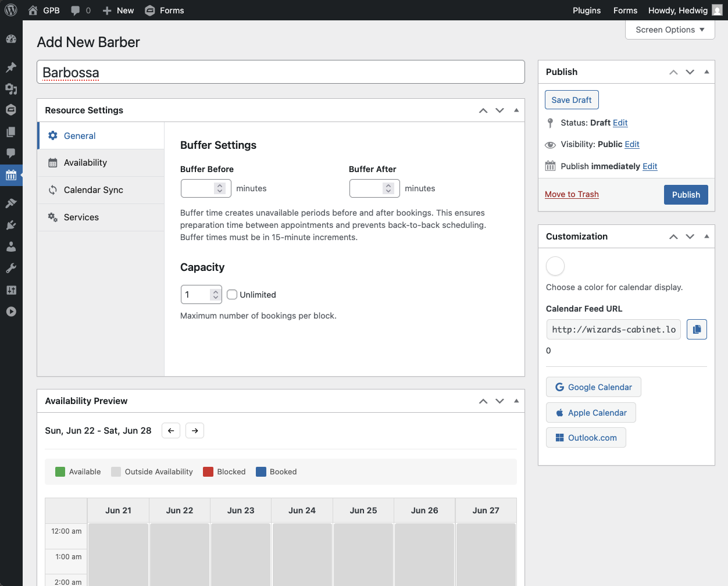Open the Posts pushpin sidebar icon

click(x=11, y=67)
